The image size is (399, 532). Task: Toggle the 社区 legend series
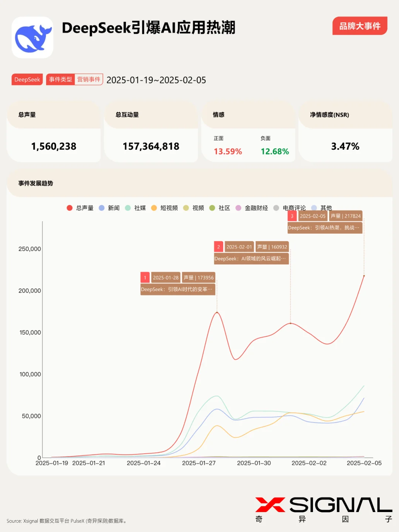(x=220, y=208)
